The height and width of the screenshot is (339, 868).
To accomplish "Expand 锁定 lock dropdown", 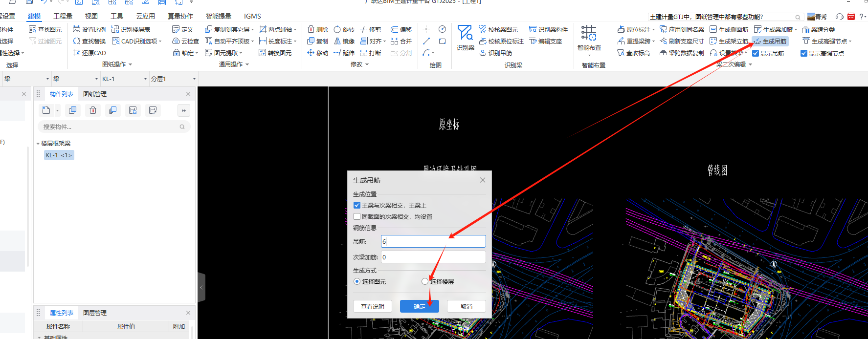I will [197, 53].
